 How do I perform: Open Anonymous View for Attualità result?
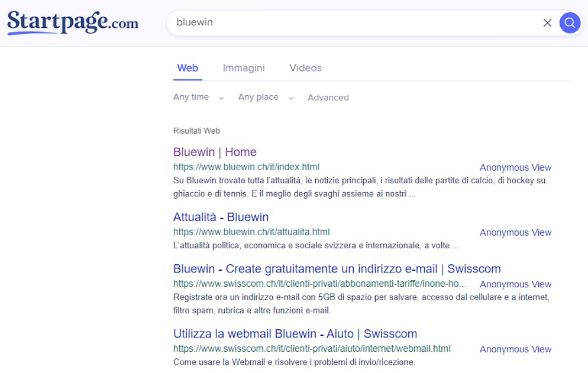pyautogui.click(x=515, y=232)
